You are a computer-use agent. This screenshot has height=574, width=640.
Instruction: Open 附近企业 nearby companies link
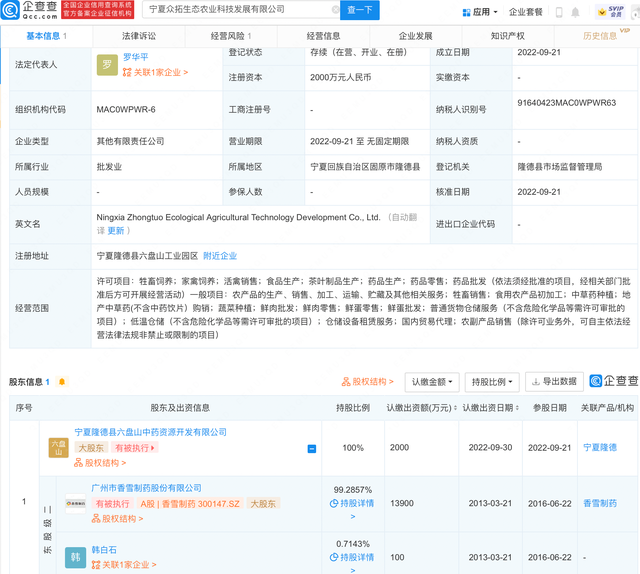click(x=220, y=256)
